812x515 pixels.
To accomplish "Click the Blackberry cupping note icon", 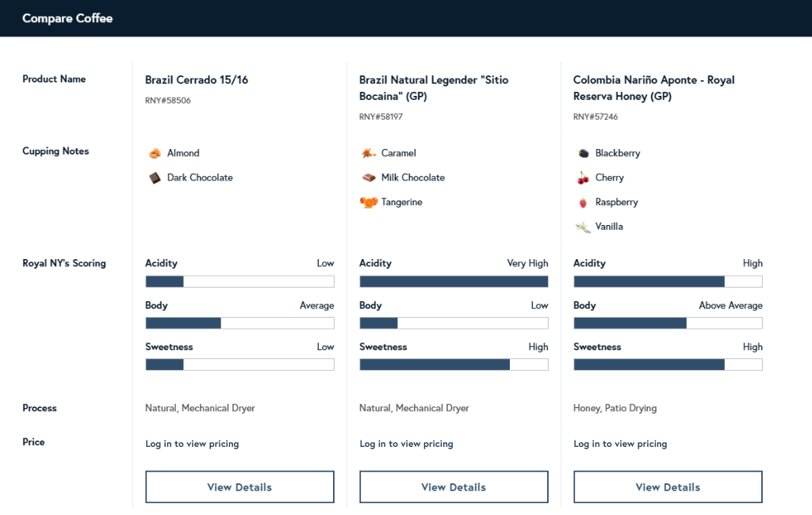I will pos(583,153).
